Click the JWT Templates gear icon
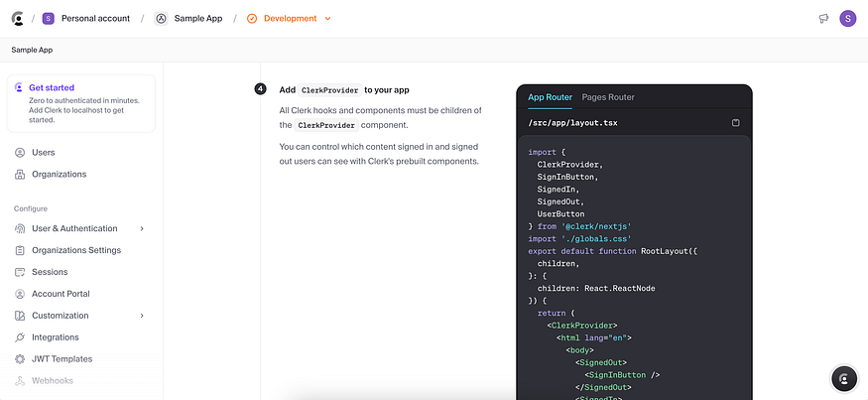 pyautogui.click(x=20, y=359)
